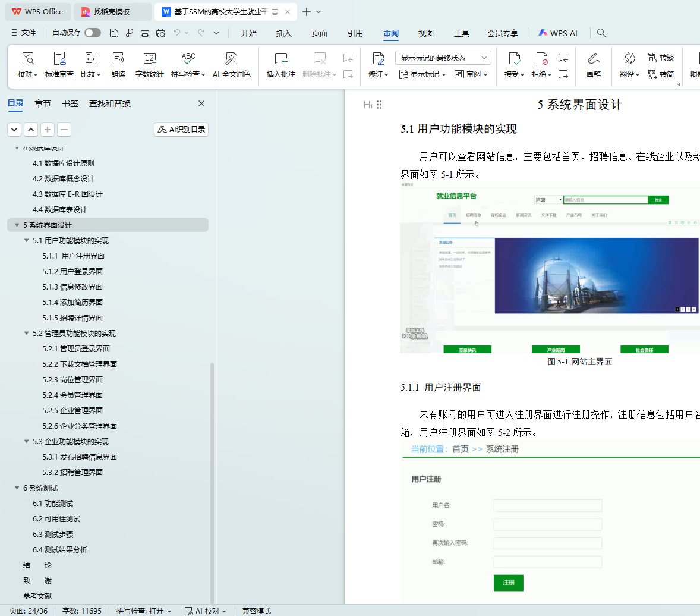Open the 显示标记的最终状态 dropdown
The image size is (700, 616).
point(443,58)
